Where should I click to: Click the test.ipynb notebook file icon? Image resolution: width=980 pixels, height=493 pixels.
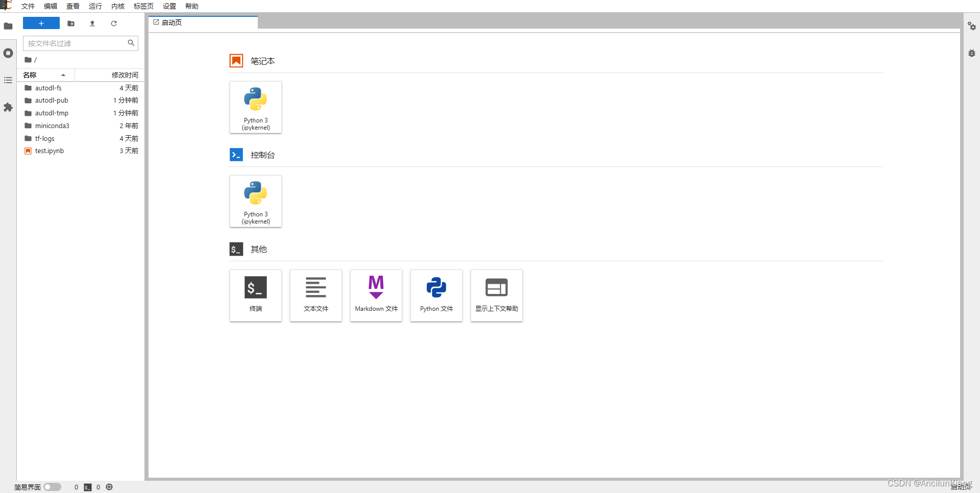28,151
